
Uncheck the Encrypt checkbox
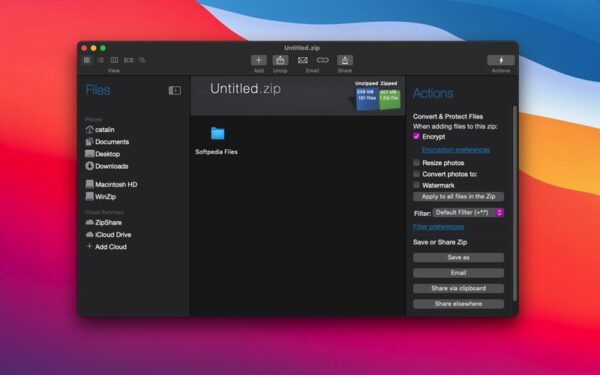416,137
